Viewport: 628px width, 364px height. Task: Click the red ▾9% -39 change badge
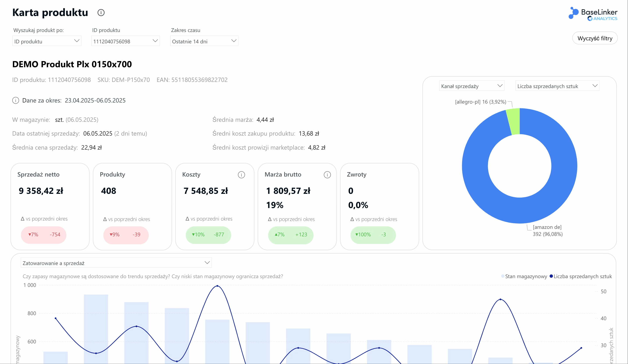click(x=126, y=235)
